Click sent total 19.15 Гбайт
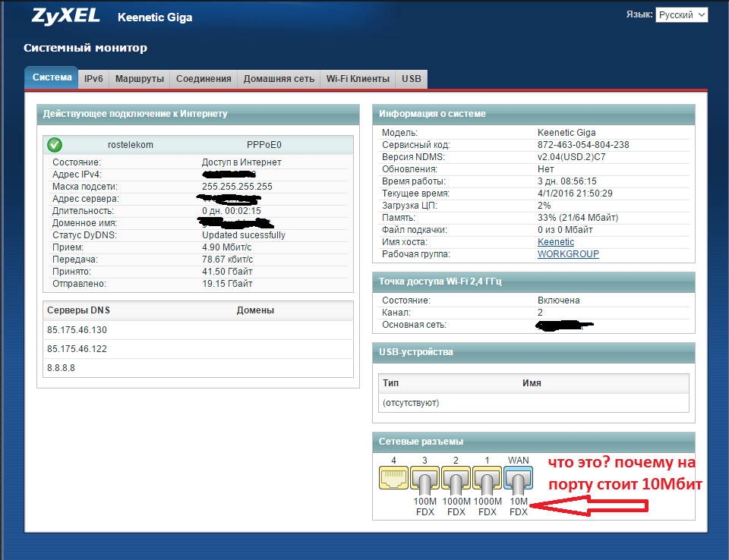Screen dimensions: 729x560 pyautogui.click(x=227, y=284)
